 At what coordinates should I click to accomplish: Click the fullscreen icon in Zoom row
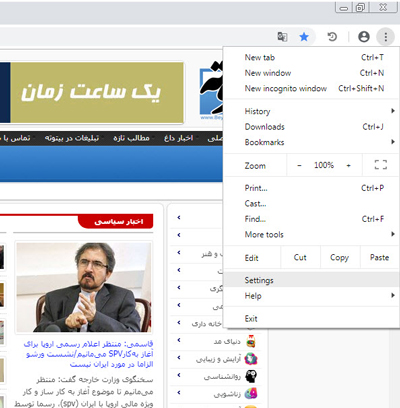(381, 165)
